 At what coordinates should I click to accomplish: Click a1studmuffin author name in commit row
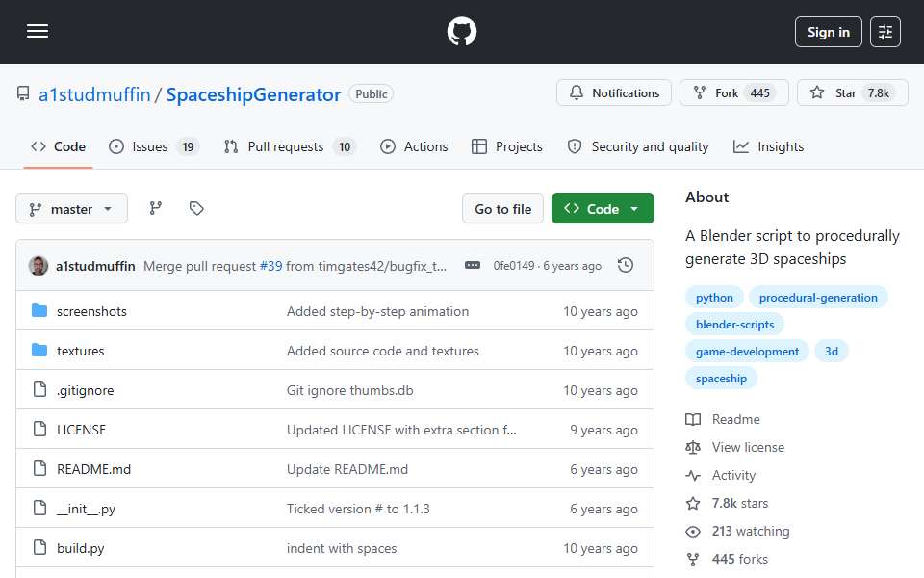tap(95, 266)
